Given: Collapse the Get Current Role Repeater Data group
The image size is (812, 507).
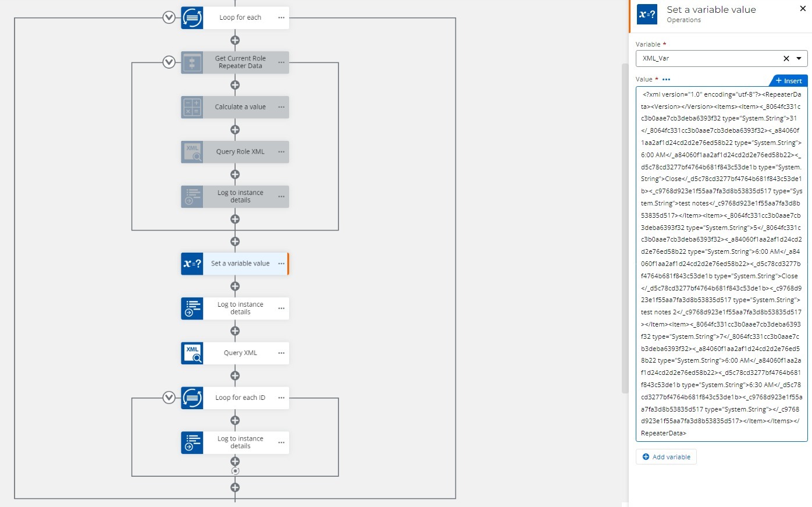Looking at the screenshot, I should [169, 62].
